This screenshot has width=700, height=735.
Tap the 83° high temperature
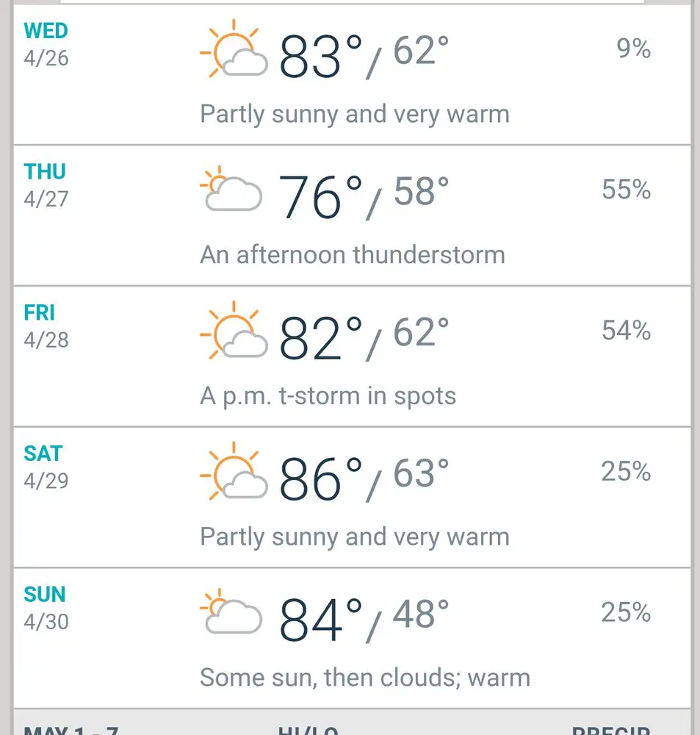(321, 56)
